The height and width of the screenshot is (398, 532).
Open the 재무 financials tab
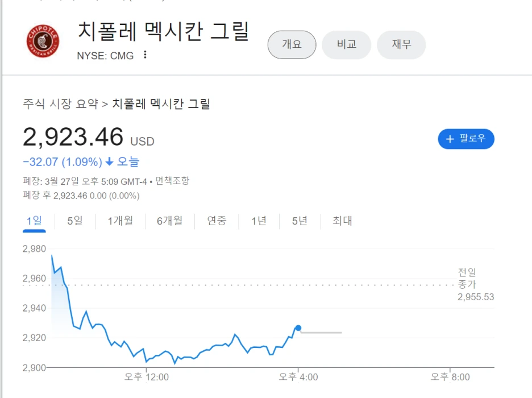[x=401, y=44]
